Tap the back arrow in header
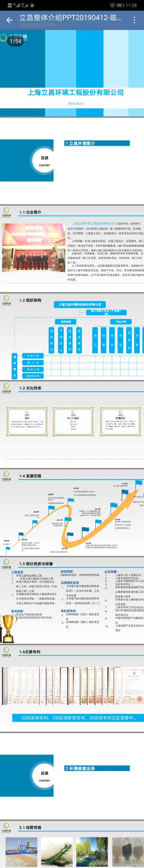This screenshot has height=868, width=144. point(9,20)
